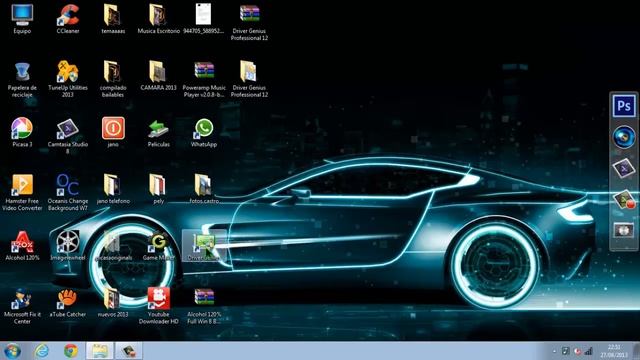
Task: Switch to the running app beside Explorer
Action: (x=129, y=351)
